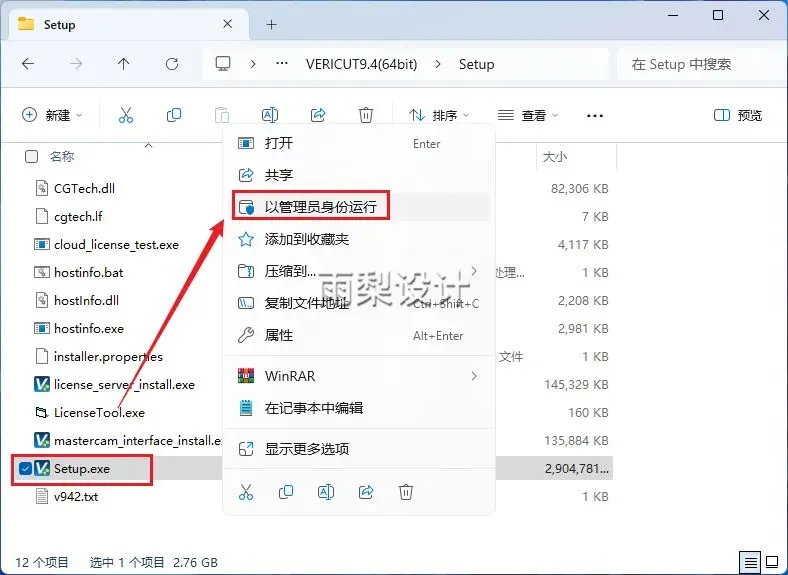Select 打开 in context menu

point(358,143)
